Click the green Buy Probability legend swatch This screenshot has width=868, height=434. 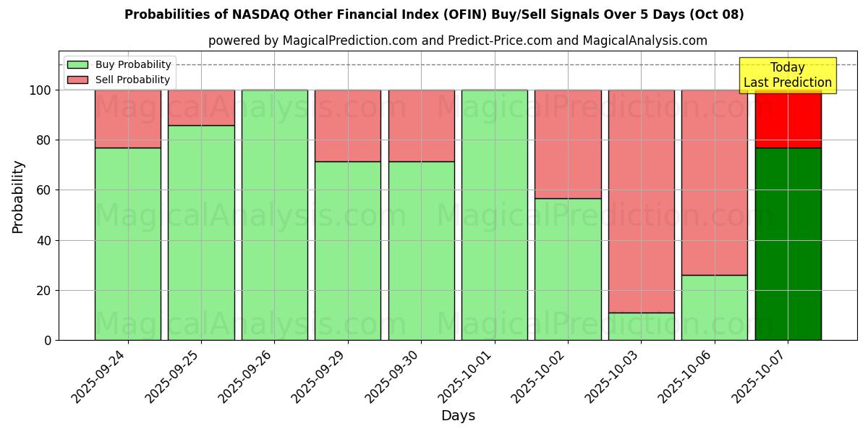77,65
